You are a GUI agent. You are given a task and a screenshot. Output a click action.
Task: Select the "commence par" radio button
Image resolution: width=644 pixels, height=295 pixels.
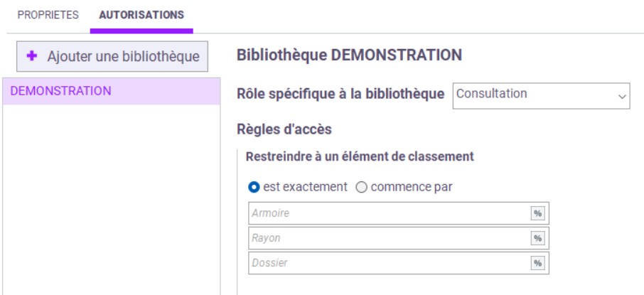tap(361, 188)
